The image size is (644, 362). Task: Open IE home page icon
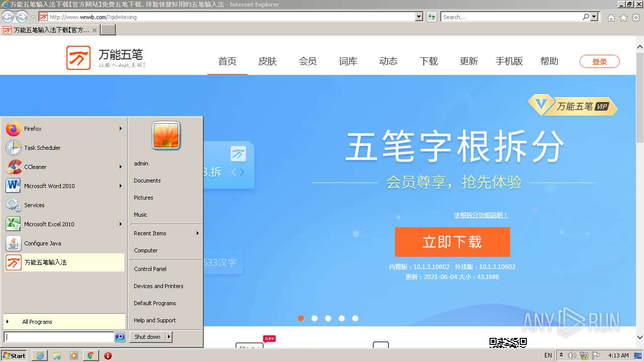click(611, 18)
